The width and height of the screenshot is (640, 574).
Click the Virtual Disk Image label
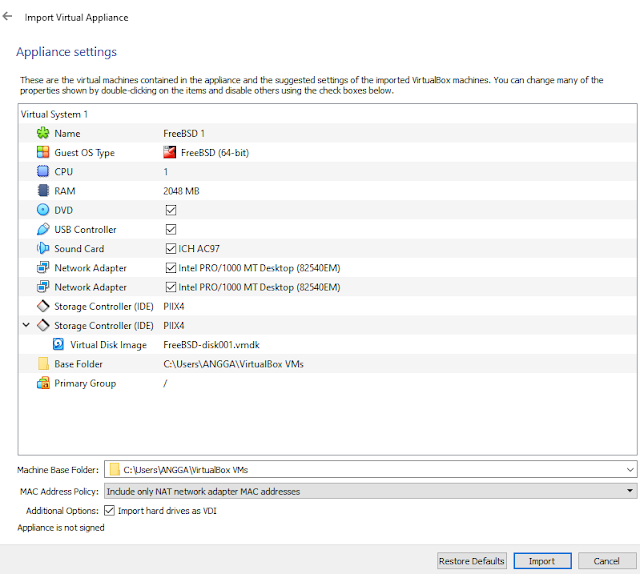pos(108,344)
